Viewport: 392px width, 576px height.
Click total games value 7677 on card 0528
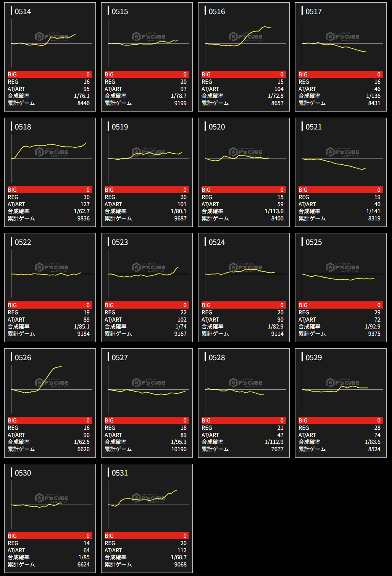[x=277, y=449]
